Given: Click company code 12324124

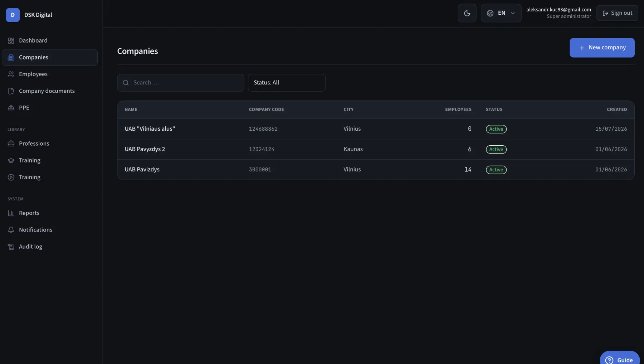Looking at the screenshot, I should 262,149.
